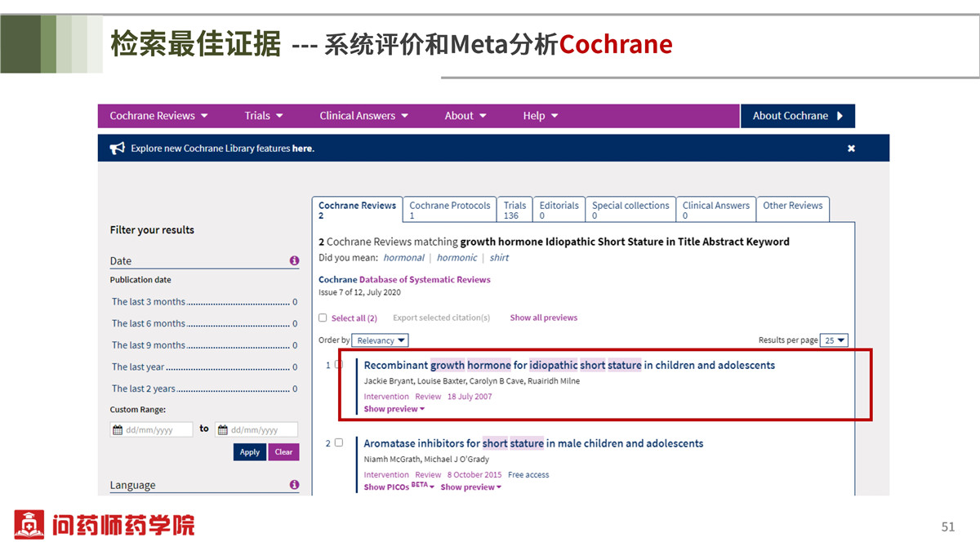The width and height of the screenshot is (980, 551).
Task: Click the custom range start date field
Action: pos(152,429)
